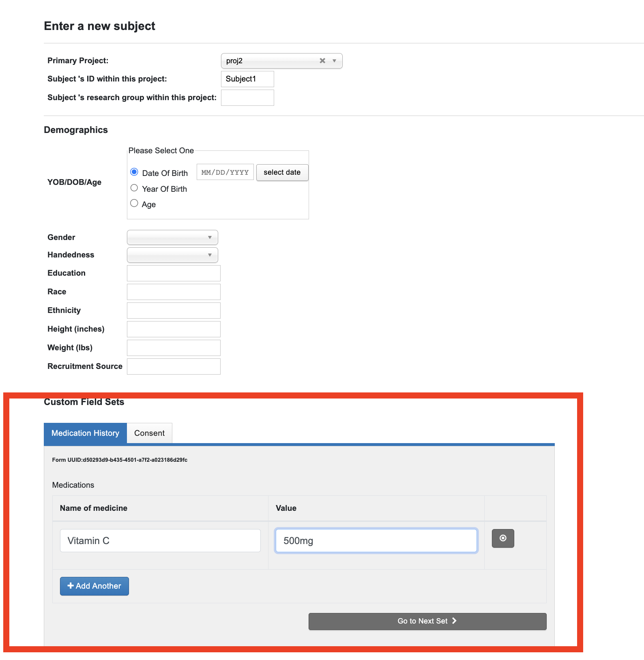Click the Subject ID input field
This screenshot has width=644, height=660.
pos(247,79)
